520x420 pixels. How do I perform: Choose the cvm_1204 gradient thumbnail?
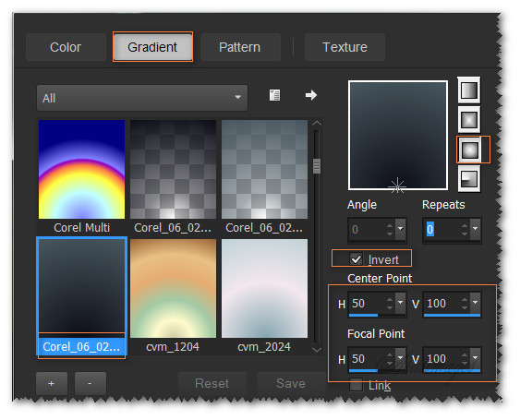pyautogui.click(x=173, y=288)
